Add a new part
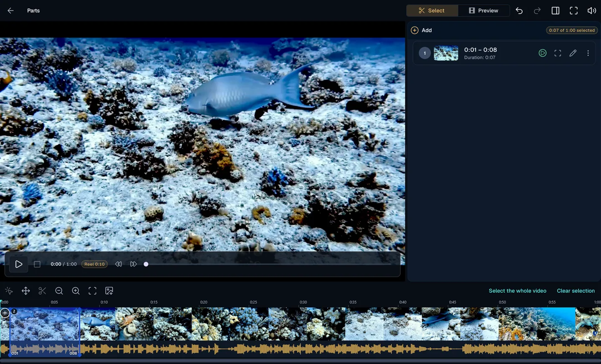601x364 pixels. (422, 30)
